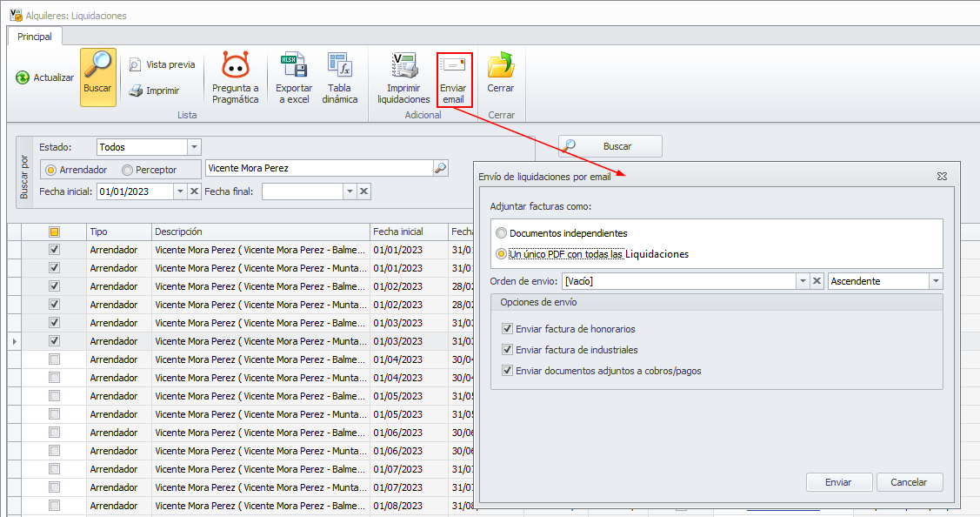This screenshot has width=980, height=517.
Task: Toggle Enviar documentos adjuntos a cobros/pagos
Action: (x=508, y=371)
